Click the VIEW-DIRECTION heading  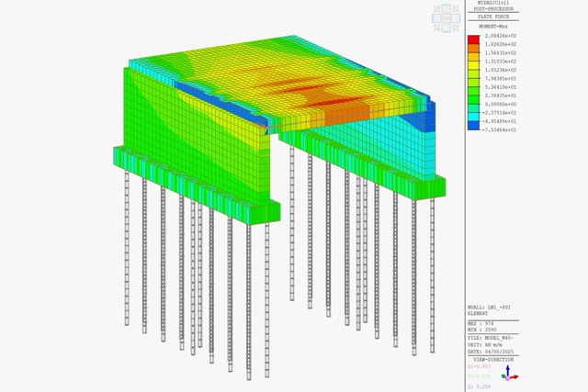pyautogui.click(x=493, y=360)
